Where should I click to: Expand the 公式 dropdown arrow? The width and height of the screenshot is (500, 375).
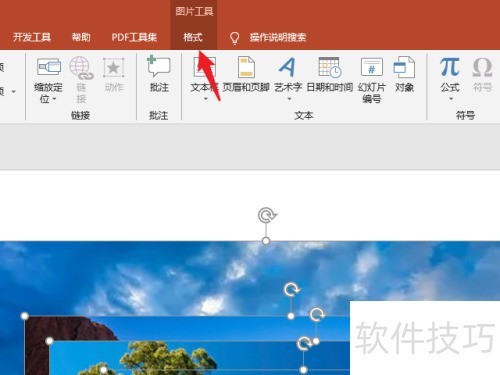tap(451, 99)
